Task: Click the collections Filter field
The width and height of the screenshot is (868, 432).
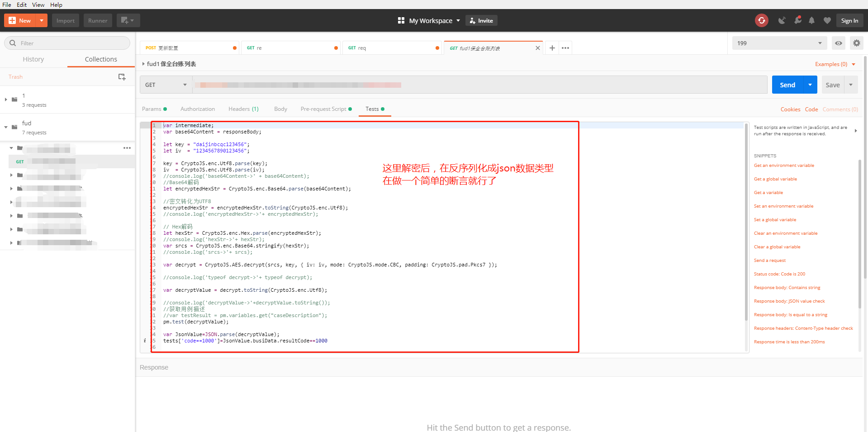Action: [x=67, y=43]
